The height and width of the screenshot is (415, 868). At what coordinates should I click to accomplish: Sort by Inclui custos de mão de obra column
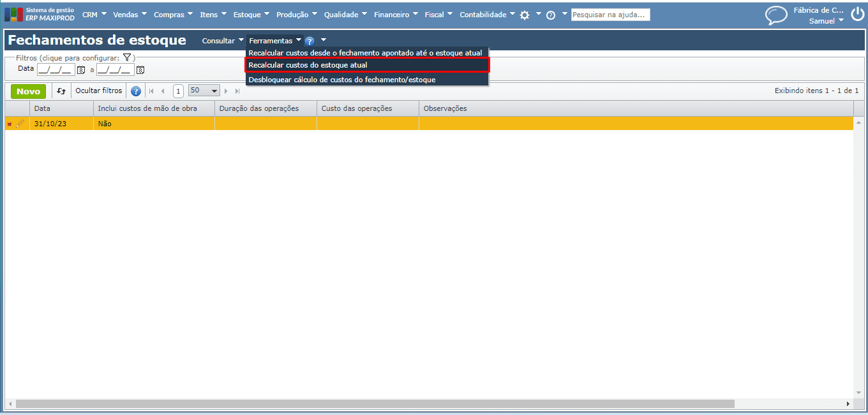click(154, 108)
